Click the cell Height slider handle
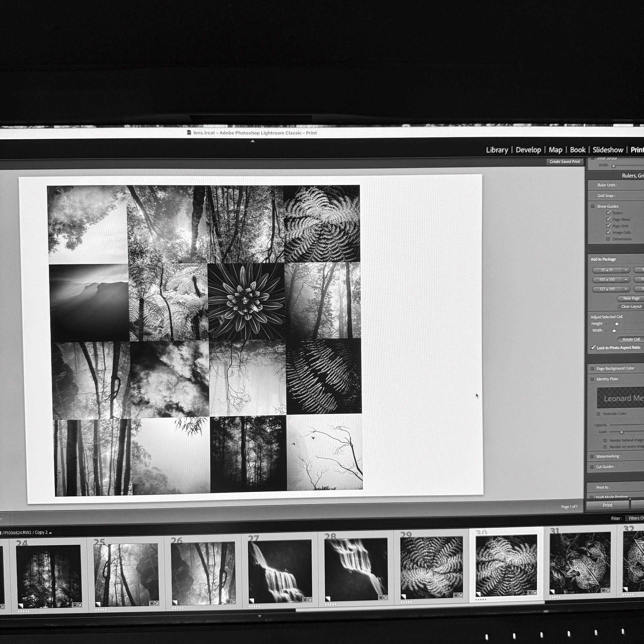644x644 pixels. [617, 324]
